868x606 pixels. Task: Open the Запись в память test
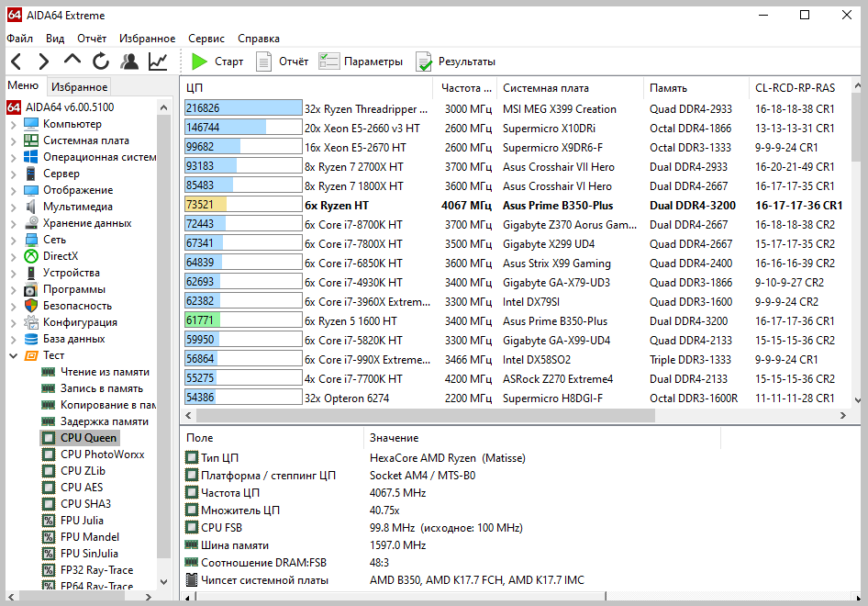coord(101,388)
